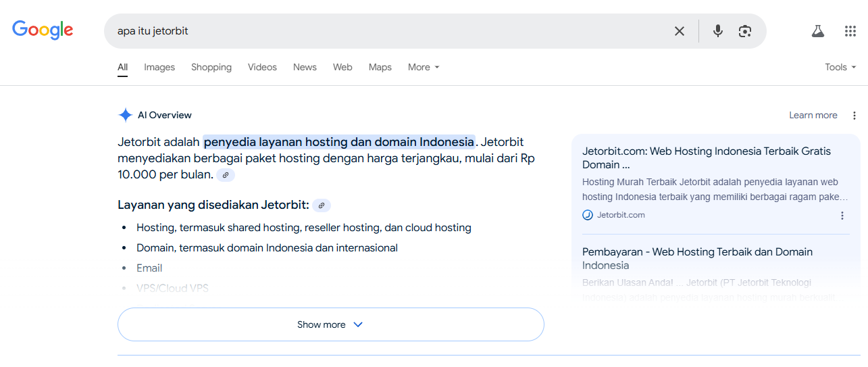The width and height of the screenshot is (868, 367).
Task: Click the 'Hosting, termasuk shared hosting' bullet
Action: click(x=304, y=228)
